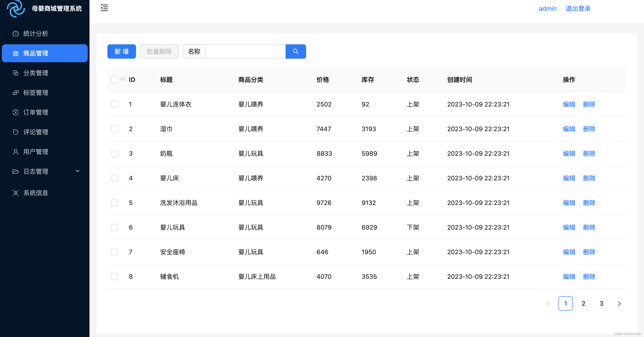The image size is (644, 337).
Task: Check the select-all header checkbox
Action: tap(115, 80)
